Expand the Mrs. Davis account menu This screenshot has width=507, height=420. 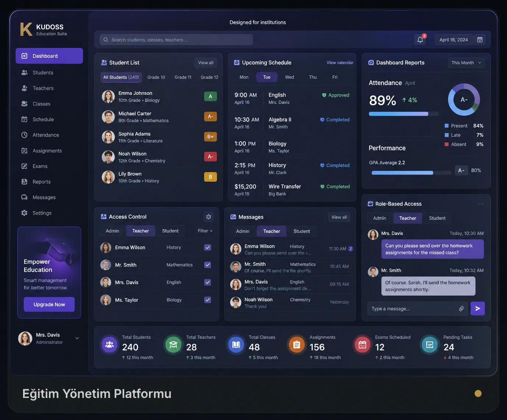pyautogui.click(x=77, y=338)
